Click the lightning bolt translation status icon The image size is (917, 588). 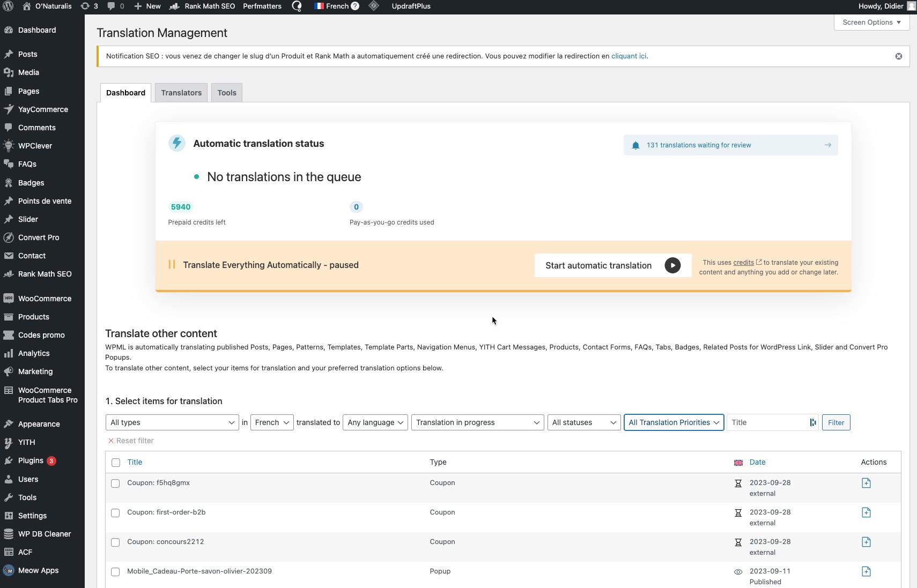(x=177, y=143)
